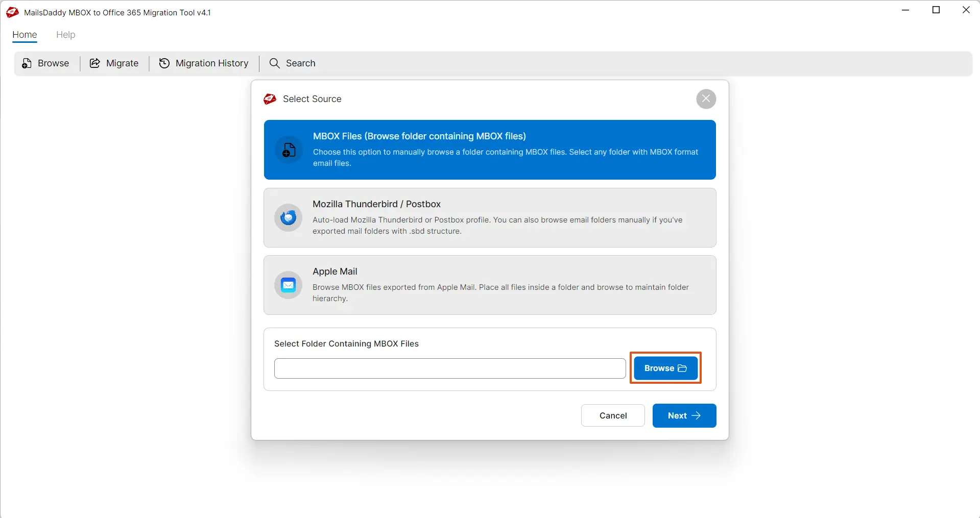Click the MailsDaddy logo in the dialog header

pos(270,98)
